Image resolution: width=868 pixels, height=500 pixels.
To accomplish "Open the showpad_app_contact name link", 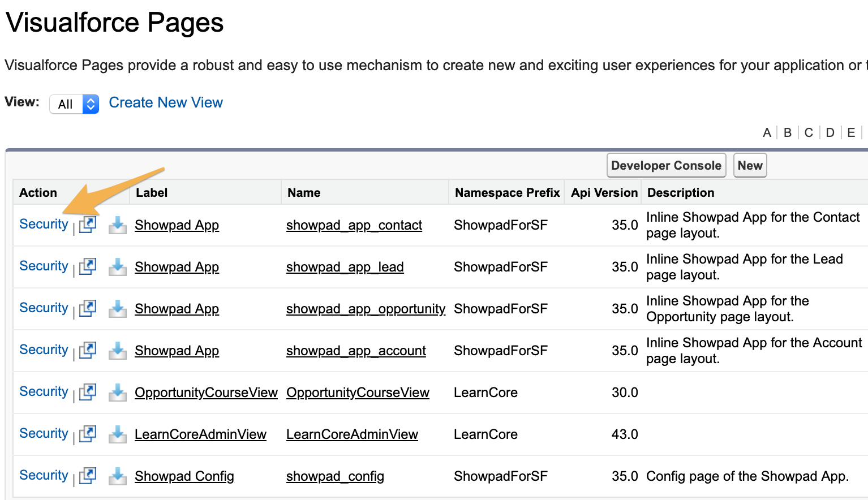I will [x=354, y=225].
